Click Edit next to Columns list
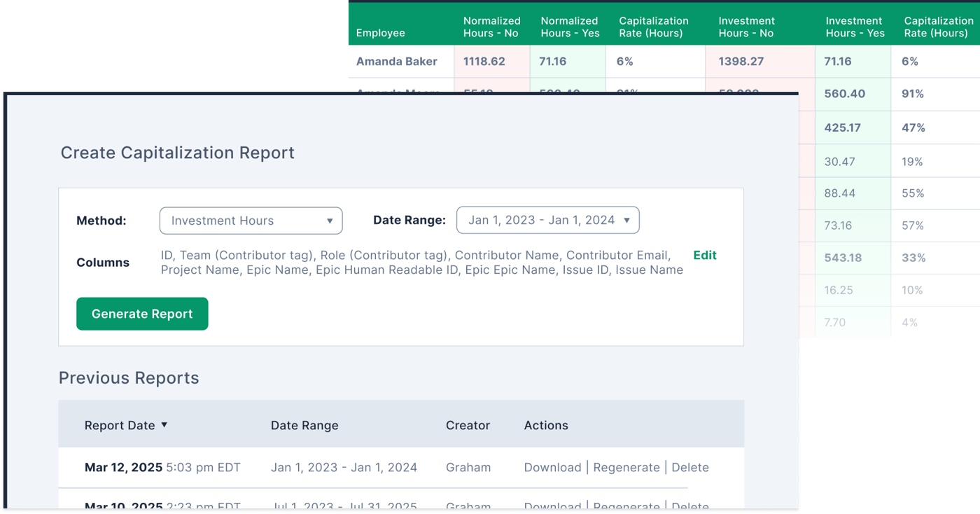Screen dimensions: 980x514 tap(705, 255)
